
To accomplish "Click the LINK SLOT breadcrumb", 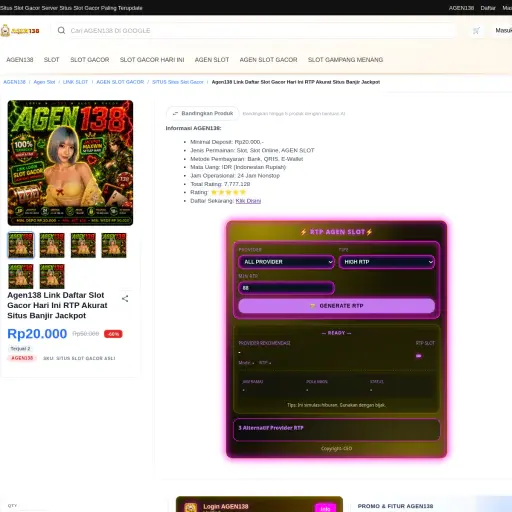I will click(x=75, y=82).
